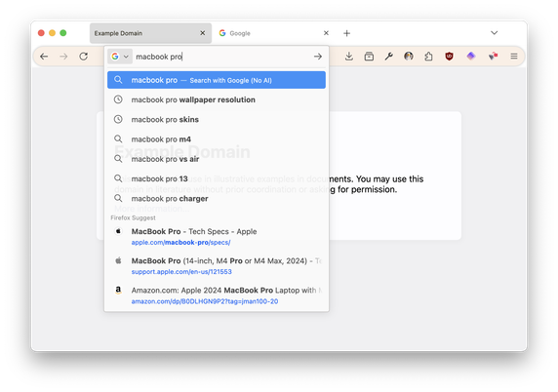Choose suggestion "macbook pro charger"
This screenshot has width=558, height=392.
click(217, 199)
